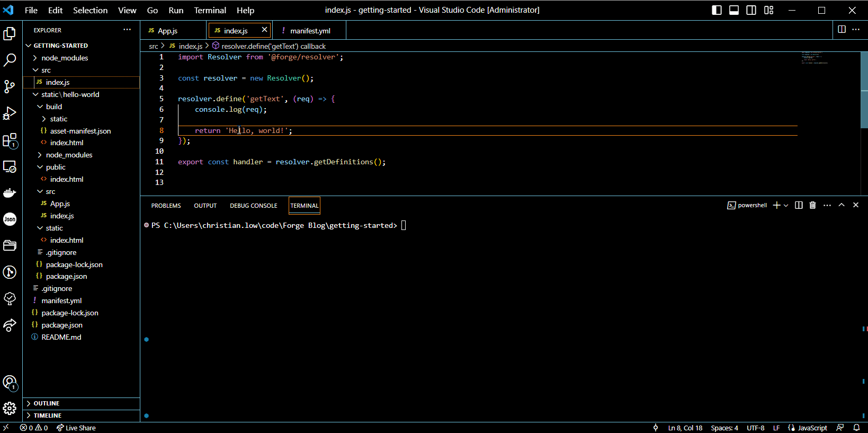
Task: Open the Source Control view
Action: [x=10, y=86]
